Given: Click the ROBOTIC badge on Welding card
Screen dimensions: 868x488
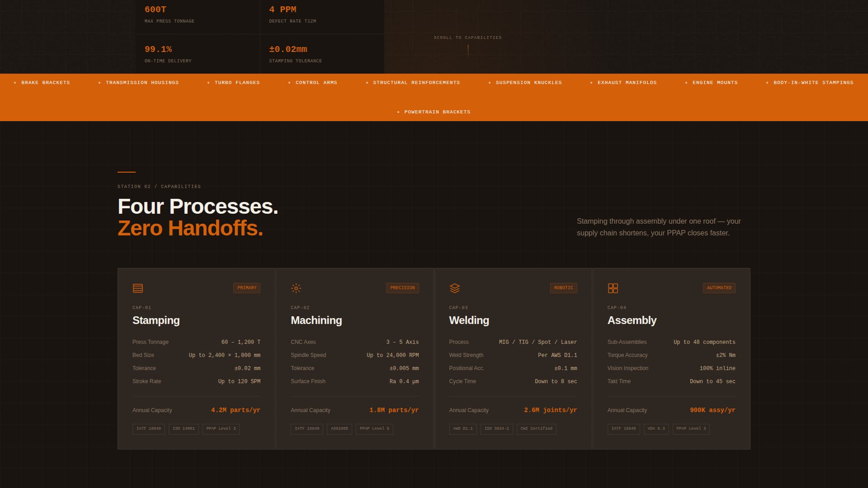Looking at the screenshot, I should point(563,288).
